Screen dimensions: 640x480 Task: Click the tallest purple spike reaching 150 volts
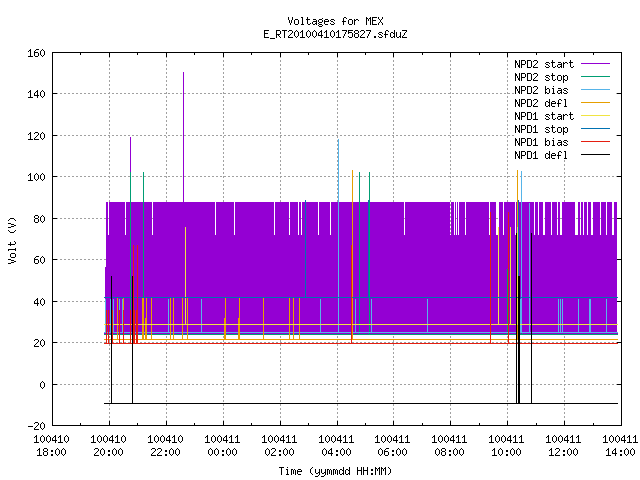pos(183,137)
